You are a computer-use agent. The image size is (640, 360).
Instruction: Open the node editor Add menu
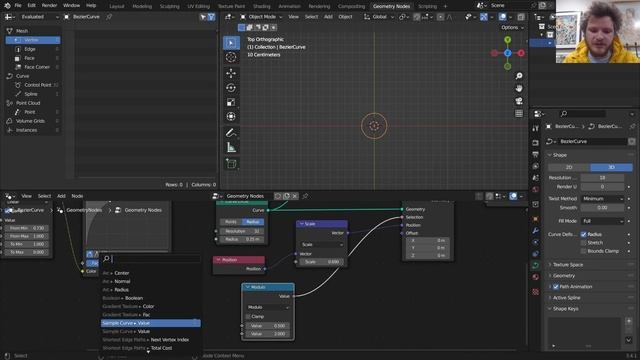click(x=61, y=196)
